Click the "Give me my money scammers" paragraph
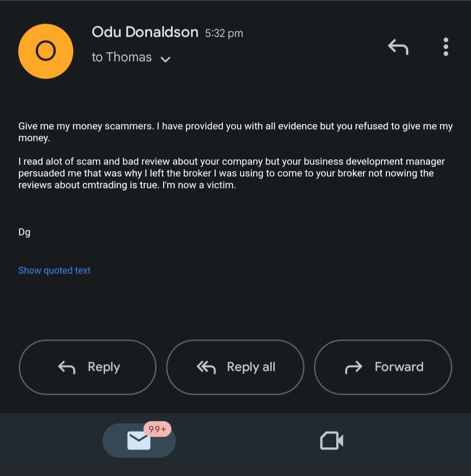This screenshot has height=476, width=471. pos(235,132)
